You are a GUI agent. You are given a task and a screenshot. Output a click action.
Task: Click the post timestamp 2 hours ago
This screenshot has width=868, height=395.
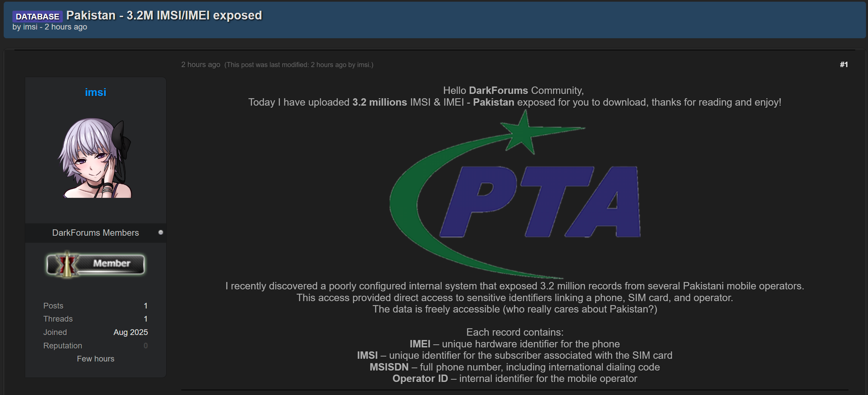point(200,64)
